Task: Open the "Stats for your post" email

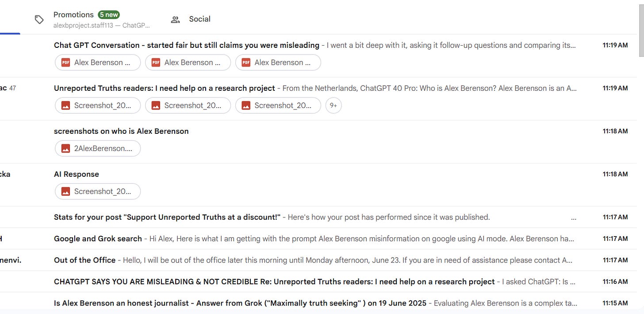Action: click(x=167, y=217)
